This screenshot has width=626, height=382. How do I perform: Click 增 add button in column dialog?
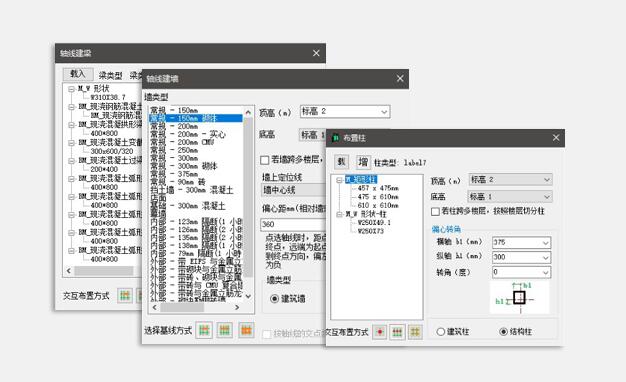pos(363,162)
